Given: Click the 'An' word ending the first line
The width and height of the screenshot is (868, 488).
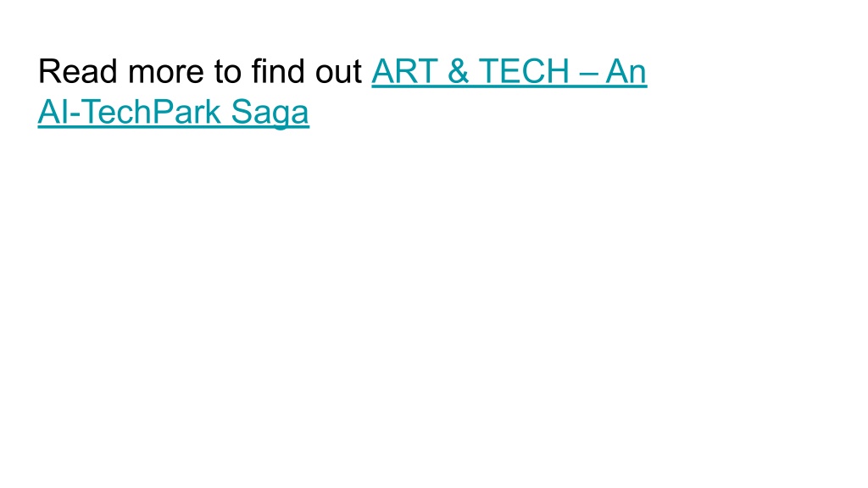Looking at the screenshot, I should point(626,71).
